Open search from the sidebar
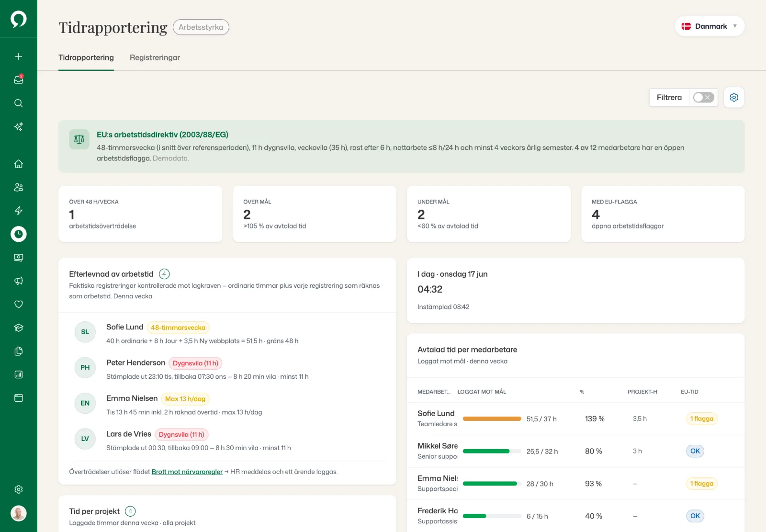Viewport: 766px width, 532px height. 19,103
